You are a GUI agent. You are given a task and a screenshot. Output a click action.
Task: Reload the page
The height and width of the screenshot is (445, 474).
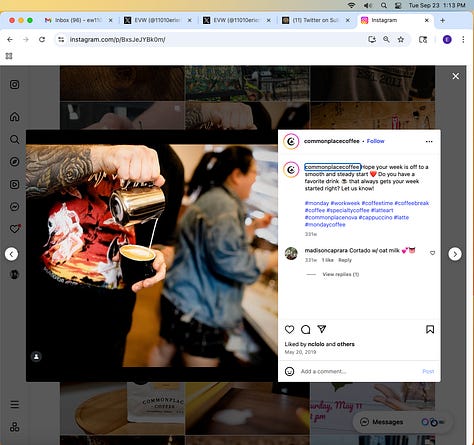pyautogui.click(x=42, y=39)
